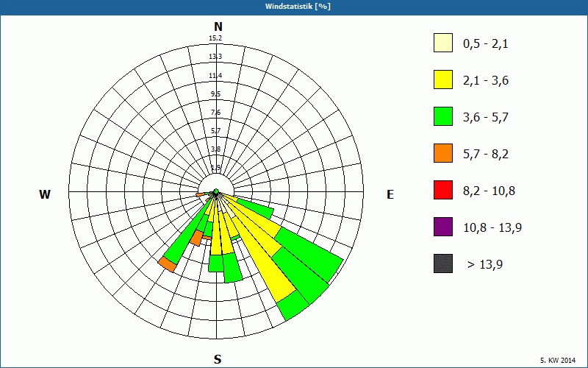Click the 11,4 ring scale value
This screenshot has width=588, height=368.
[x=215, y=76]
